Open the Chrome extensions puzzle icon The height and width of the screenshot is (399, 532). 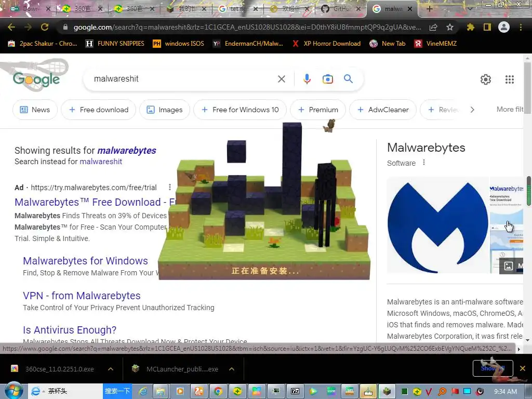pyautogui.click(x=471, y=27)
